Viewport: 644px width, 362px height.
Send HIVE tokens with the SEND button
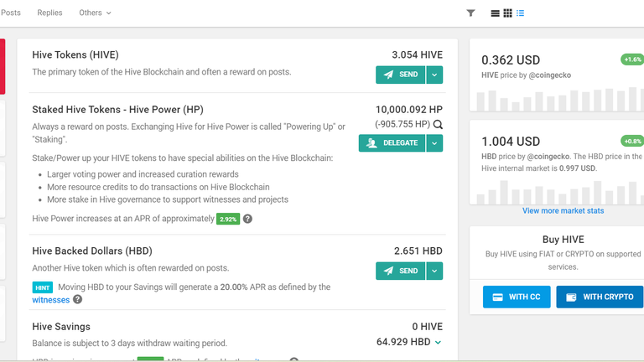point(401,75)
